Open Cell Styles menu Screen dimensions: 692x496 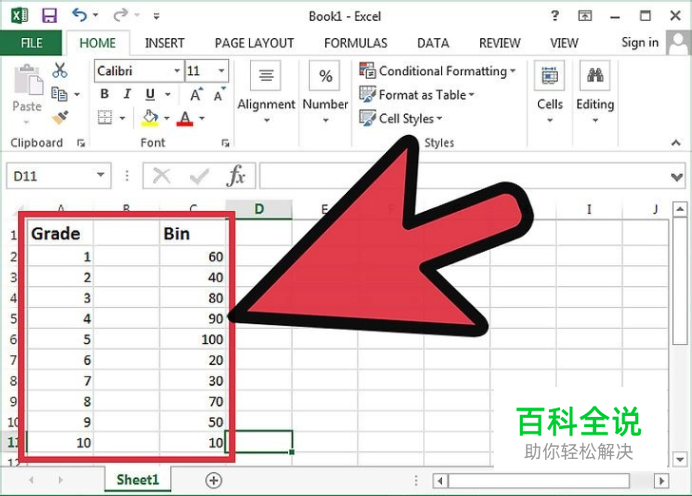click(x=400, y=118)
